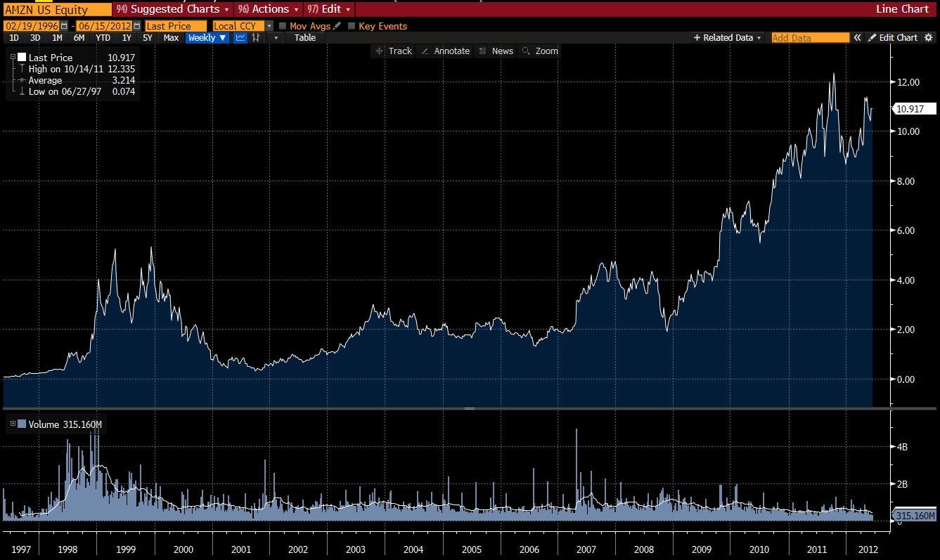Collapse the toolbar with double chevron
940x560 pixels.
858,38
